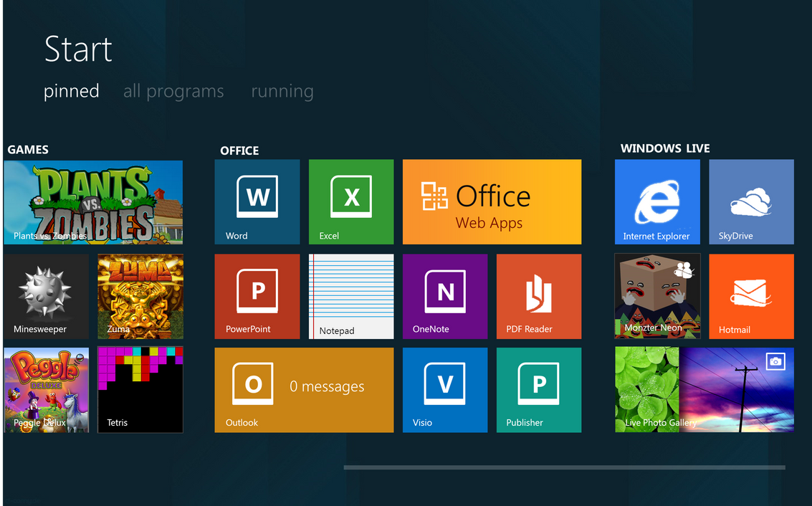Viewport: 812px width, 506px height.
Task: Open the PDF Reader tile
Action: click(539, 296)
